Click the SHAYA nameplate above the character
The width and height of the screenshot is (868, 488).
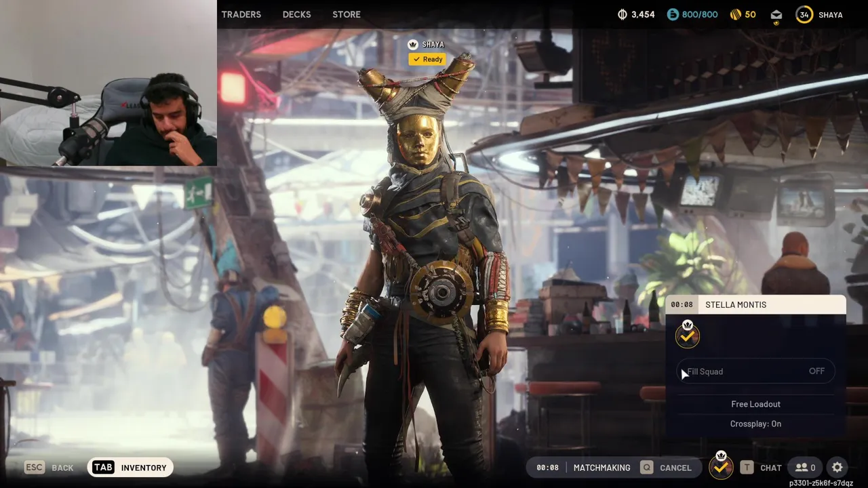(433, 45)
